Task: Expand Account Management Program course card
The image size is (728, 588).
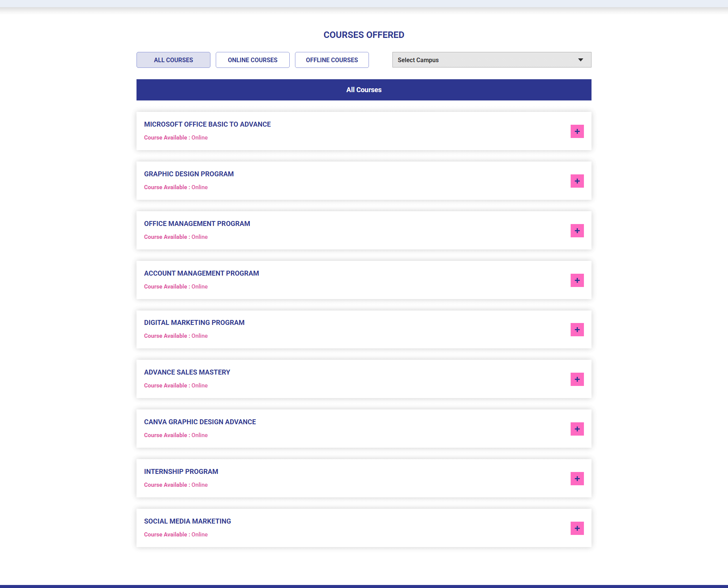Action: [577, 280]
